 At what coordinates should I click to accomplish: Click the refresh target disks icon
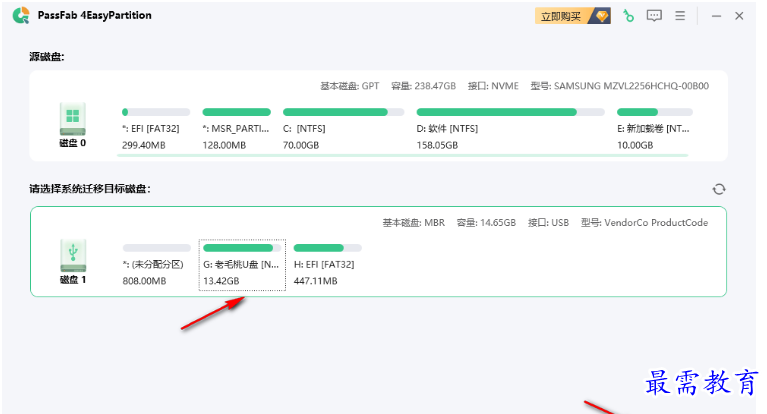click(x=719, y=189)
